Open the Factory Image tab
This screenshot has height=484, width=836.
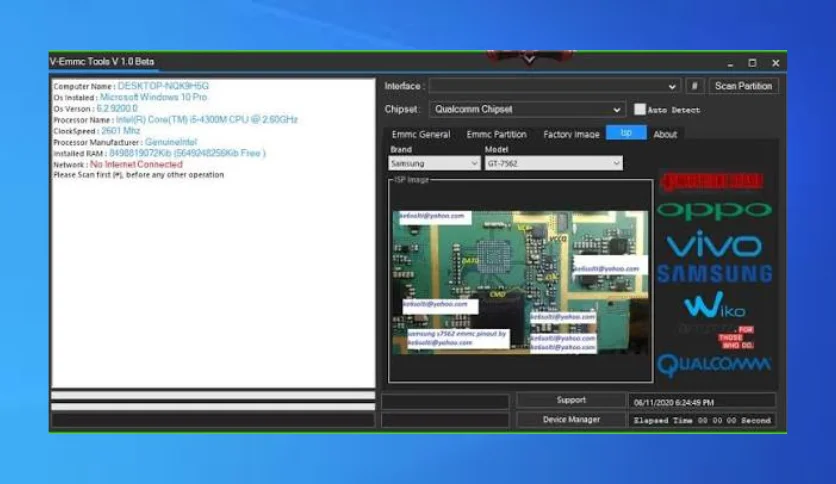571,134
